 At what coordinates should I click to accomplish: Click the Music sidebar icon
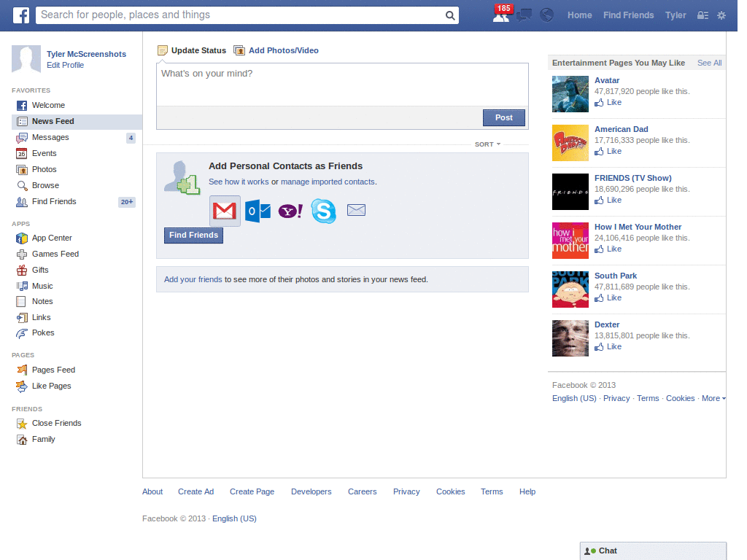tap(22, 286)
